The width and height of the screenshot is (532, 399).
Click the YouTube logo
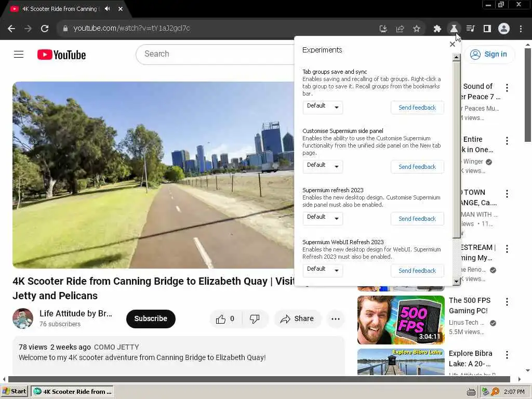point(61,55)
